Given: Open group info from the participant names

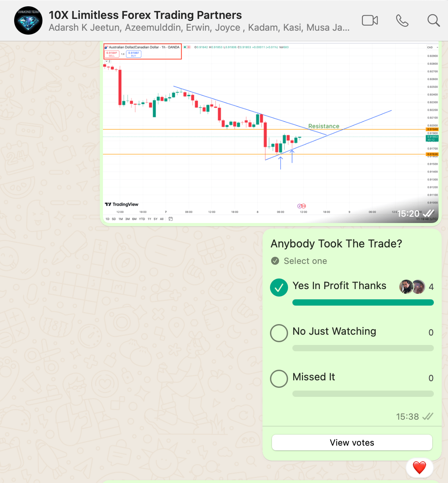Looking at the screenshot, I should 199,28.
